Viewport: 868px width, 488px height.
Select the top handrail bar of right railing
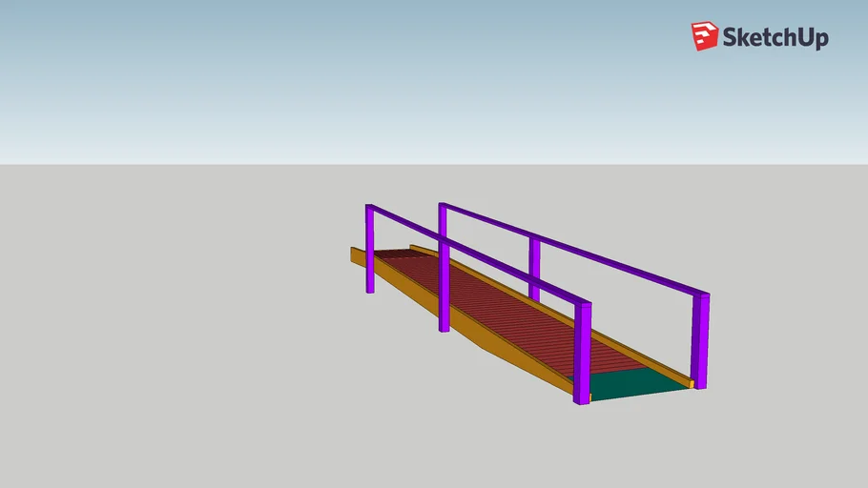coord(574,249)
